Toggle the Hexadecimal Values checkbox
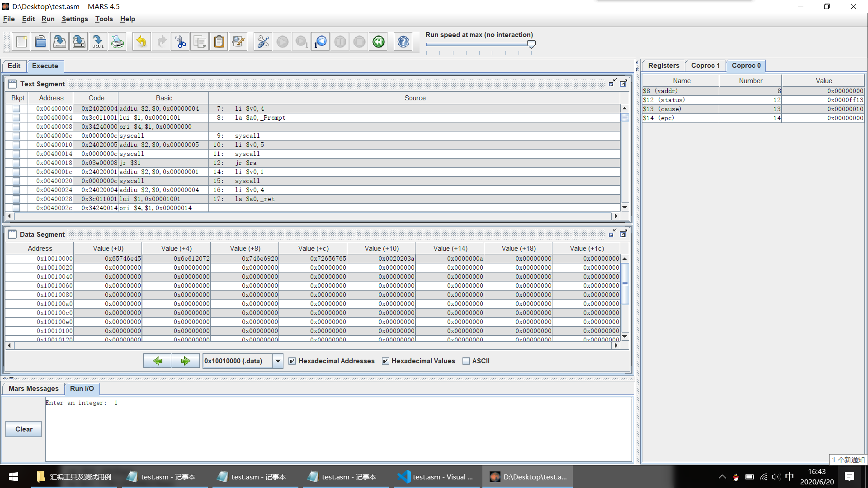The width and height of the screenshot is (868, 488). click(x=386, y=361)
